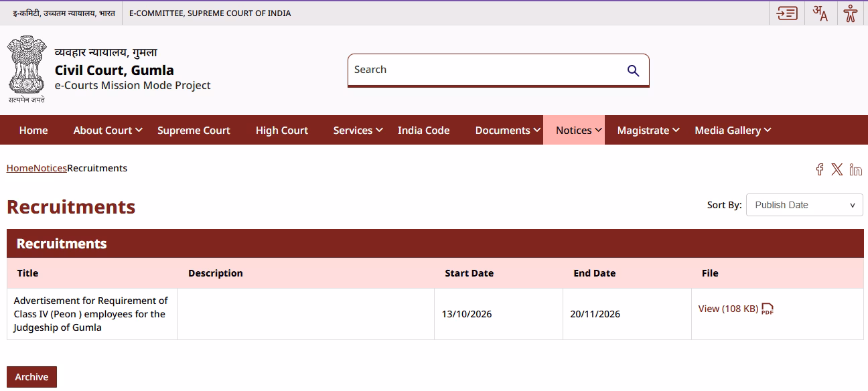868x391 pixels.
Task: Go to Home in navigation bar
Action: 33,130
